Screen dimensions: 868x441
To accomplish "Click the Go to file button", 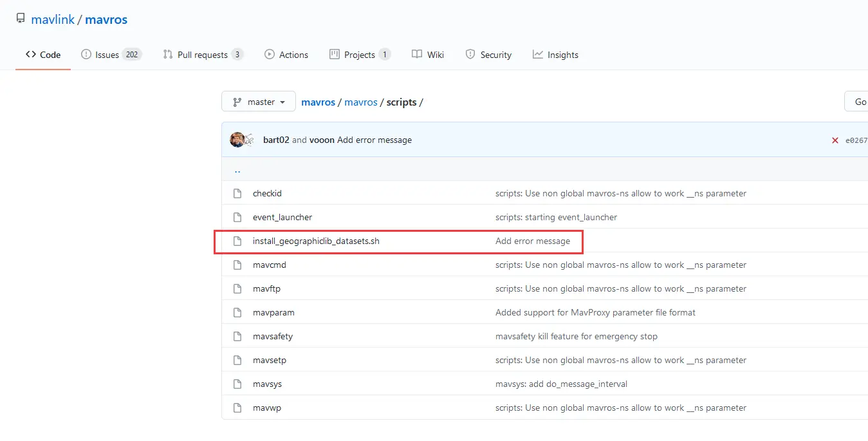I will (856, 102).
